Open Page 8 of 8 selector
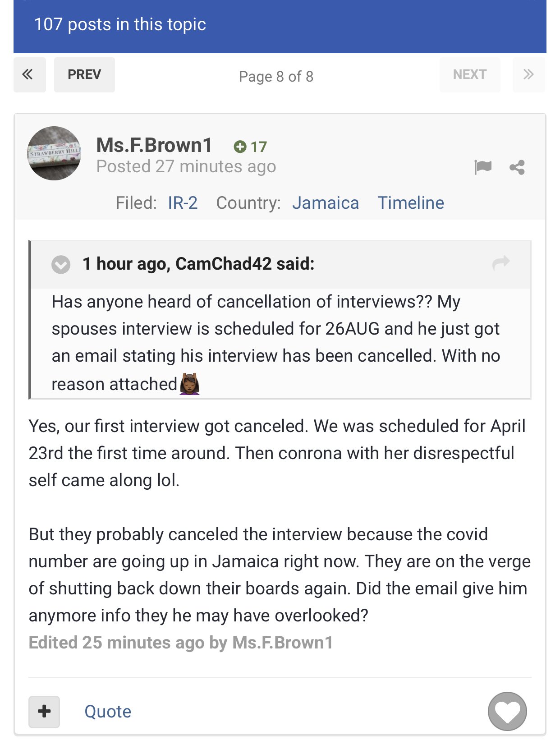560x754 pixels. pos(276,77)
